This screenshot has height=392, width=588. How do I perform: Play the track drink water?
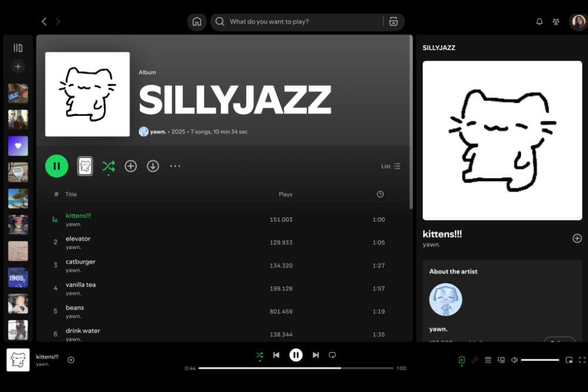[x=224, y=334]
